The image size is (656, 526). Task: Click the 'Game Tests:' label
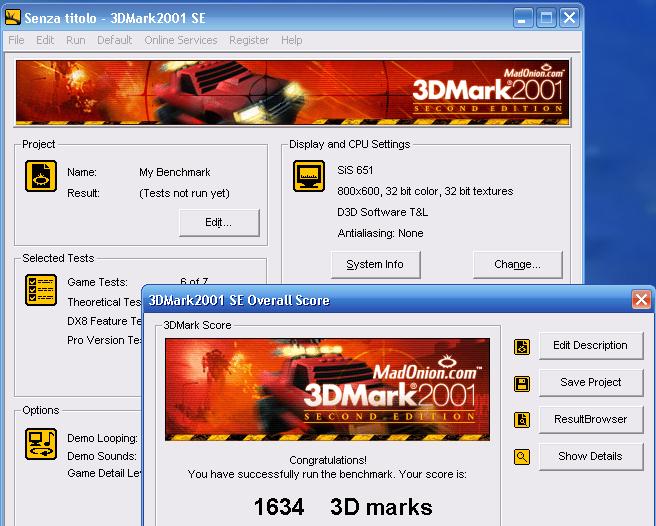[x=97, y=282]
